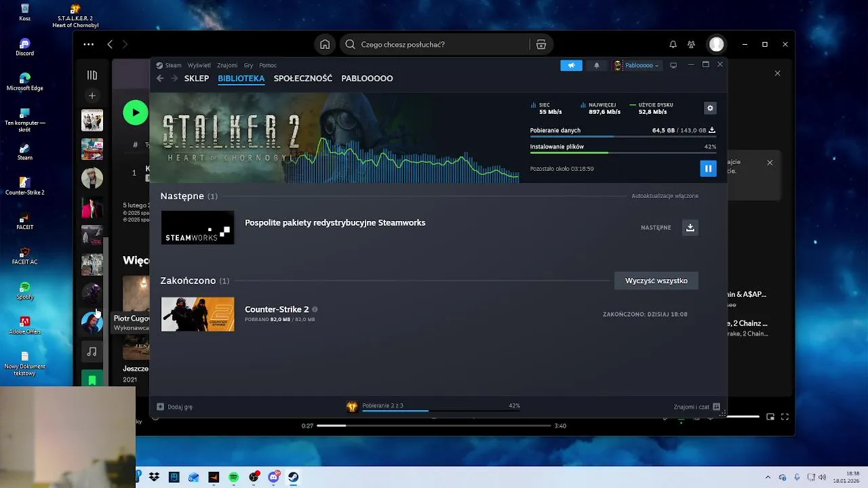Click Spotify Home button

point(325,44)
